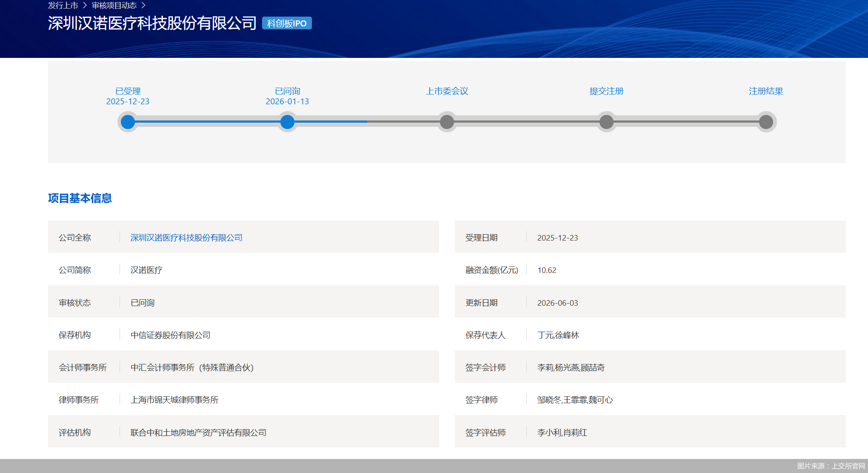Image resolution: width=868 pixels, height=473 pixels.
Task: Open the 深圳汉诺医疗科技股份有限公司 company link
Action: (x=186, y=238)
